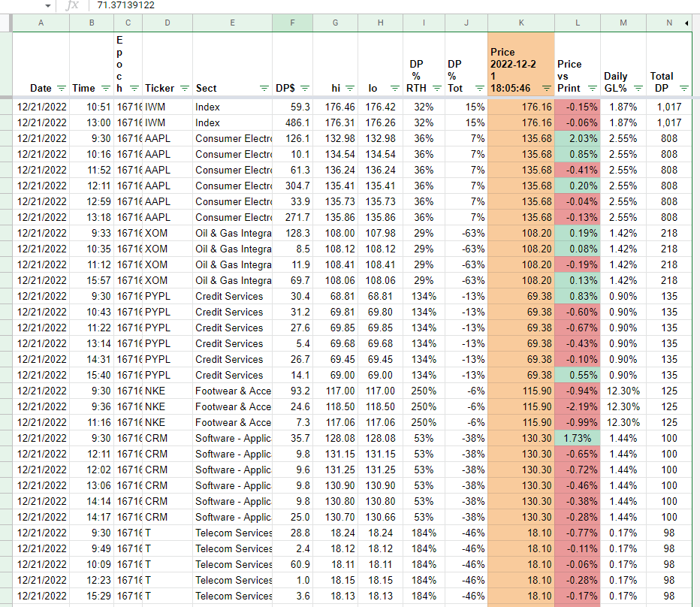This screenshot has width=700, height=607.
Task: Open the hi column filter icon
Action: click(350, 89)
